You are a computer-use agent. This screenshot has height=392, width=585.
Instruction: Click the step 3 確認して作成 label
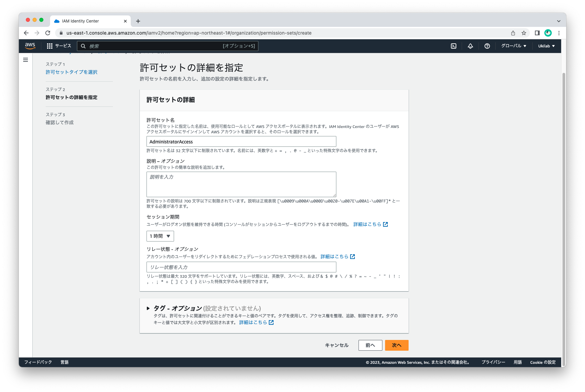(59, 123)
